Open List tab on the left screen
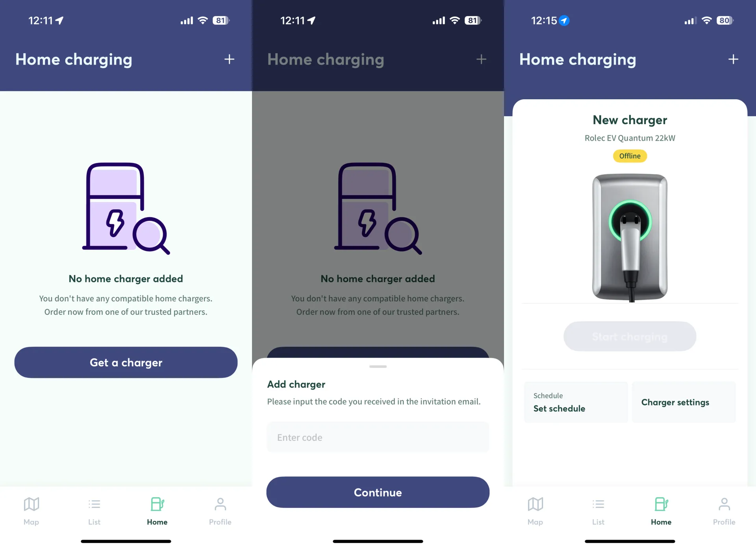Image resolution: width=756 pixels, height=548 pixels. click(94, 511)
